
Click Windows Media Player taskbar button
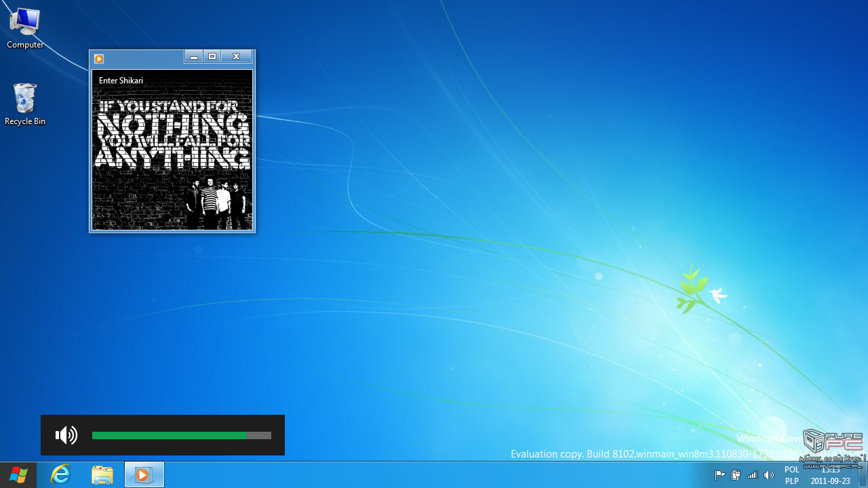click(x=144, y=475)
